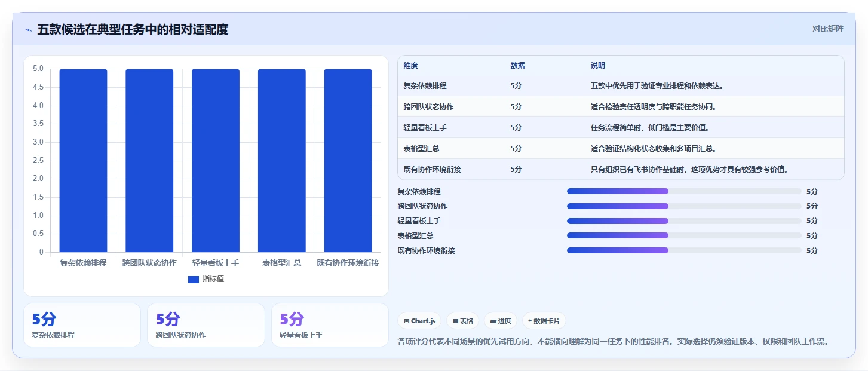
Task: Click the 指标值 legend label
Action: coord(213,279)
